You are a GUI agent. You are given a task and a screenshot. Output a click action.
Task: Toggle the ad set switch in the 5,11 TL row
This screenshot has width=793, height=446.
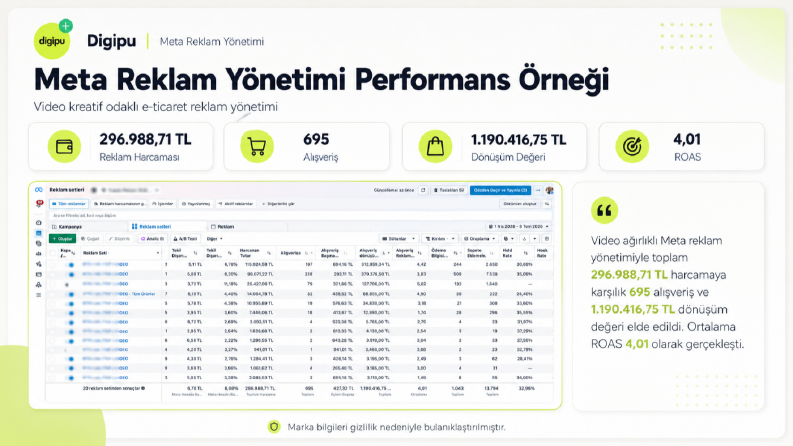coord(70,264)
